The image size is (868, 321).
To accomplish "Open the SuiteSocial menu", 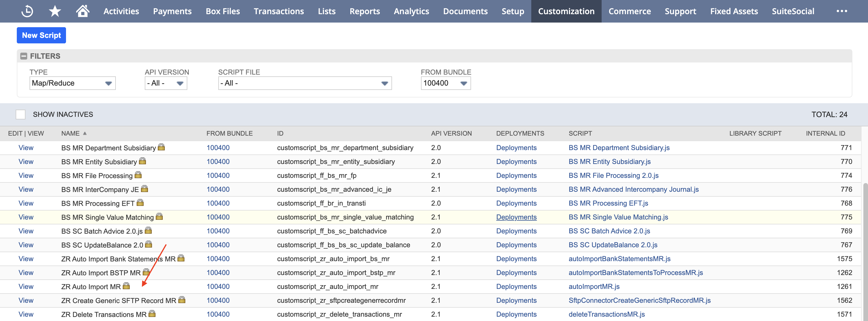I will [793, 11].
